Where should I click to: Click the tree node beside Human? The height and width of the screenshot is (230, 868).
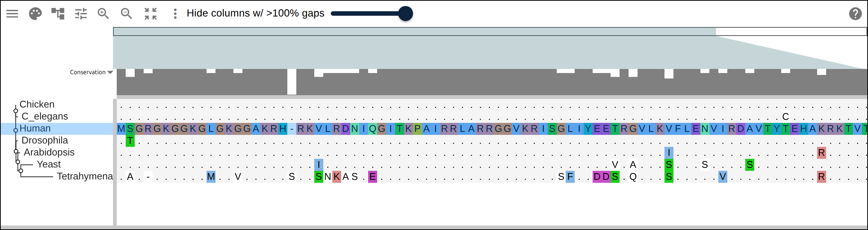pos(16,130)
